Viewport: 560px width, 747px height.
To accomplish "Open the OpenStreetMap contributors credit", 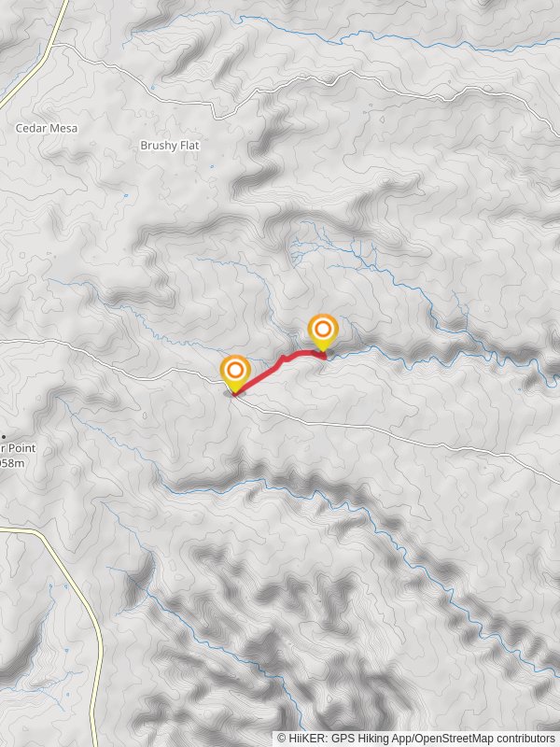I will [484, 739].
